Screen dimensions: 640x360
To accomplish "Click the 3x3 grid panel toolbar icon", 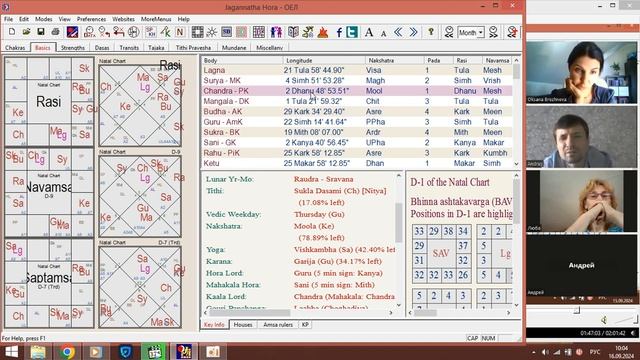I will pos(258,32).
